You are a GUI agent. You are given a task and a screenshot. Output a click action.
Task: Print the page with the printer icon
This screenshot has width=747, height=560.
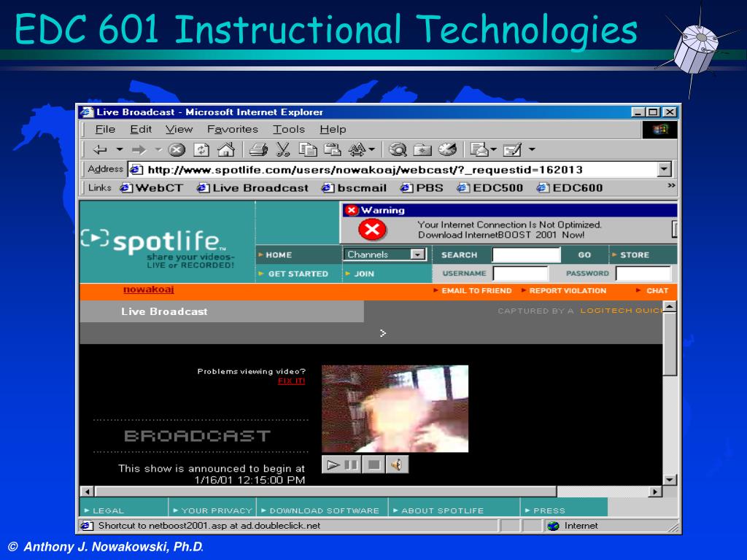259,150
